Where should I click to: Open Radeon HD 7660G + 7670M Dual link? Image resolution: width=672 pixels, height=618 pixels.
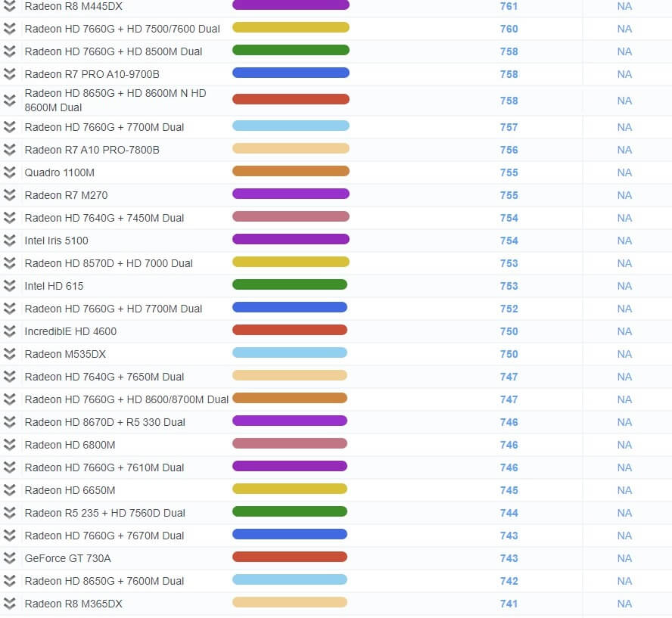[x=104, y=536]
